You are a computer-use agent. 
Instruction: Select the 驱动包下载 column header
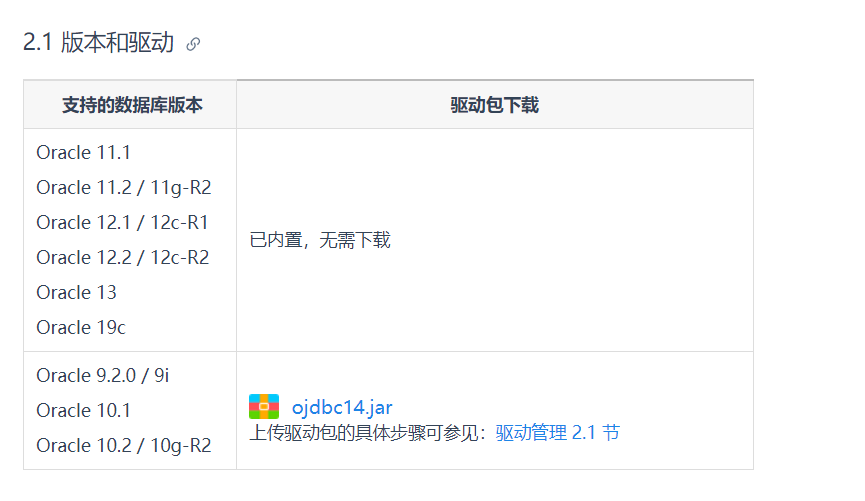coord(494,105)
